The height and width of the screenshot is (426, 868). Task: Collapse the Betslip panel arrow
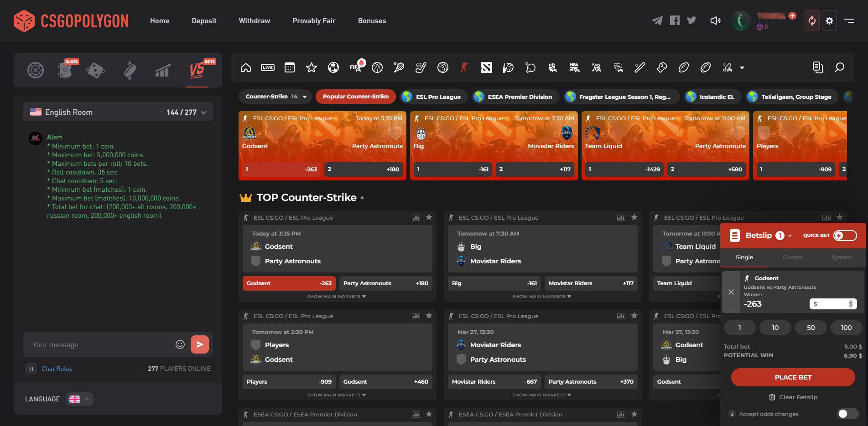tap(790, 236)
